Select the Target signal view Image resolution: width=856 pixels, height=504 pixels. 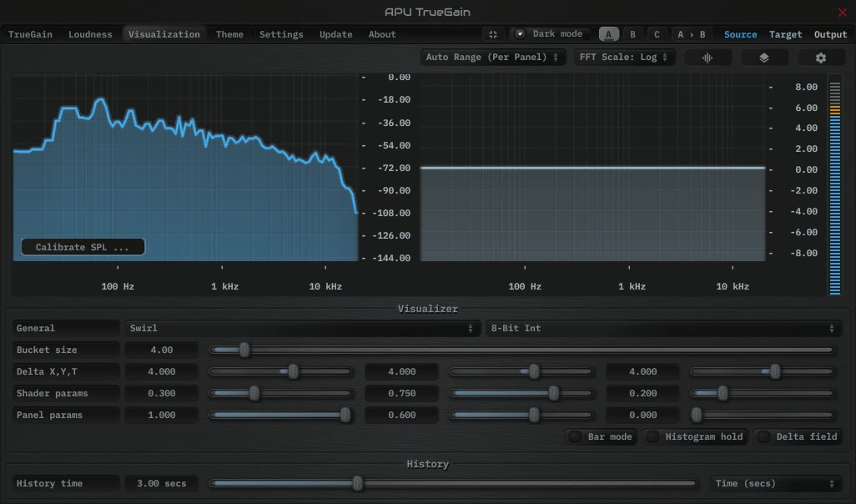click(786, 34)
